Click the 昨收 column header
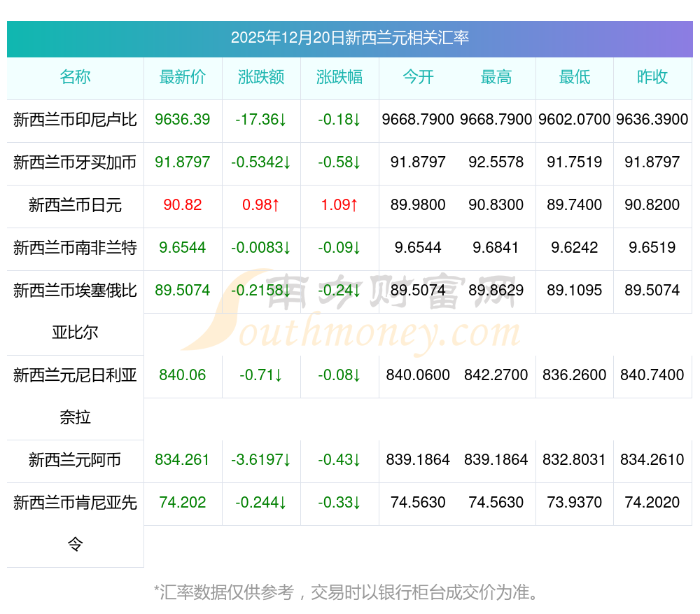The width and height of the screenshot is (700, 614). pos(652,78)
